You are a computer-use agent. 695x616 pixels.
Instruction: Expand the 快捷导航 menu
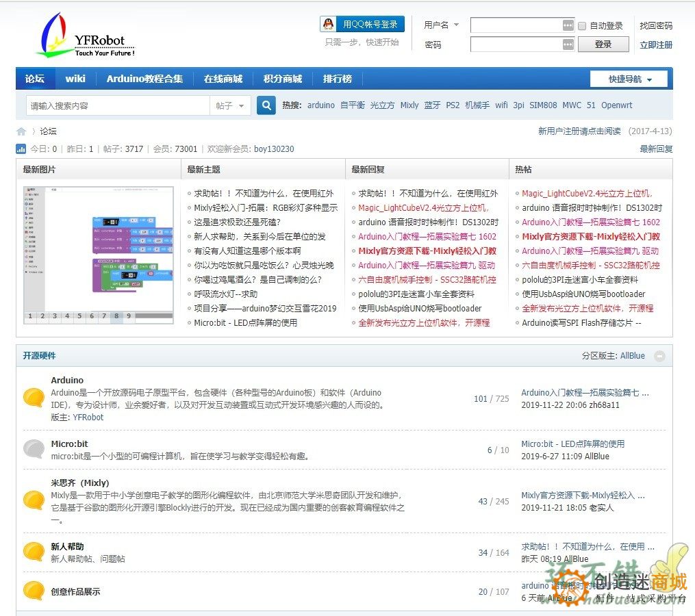tap(629, 79)
